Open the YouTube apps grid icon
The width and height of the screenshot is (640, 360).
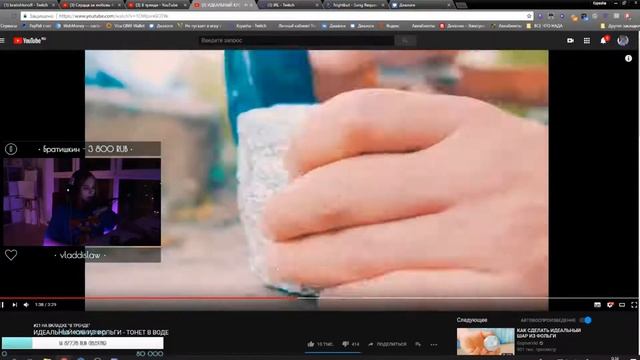(x=587, y=40)
